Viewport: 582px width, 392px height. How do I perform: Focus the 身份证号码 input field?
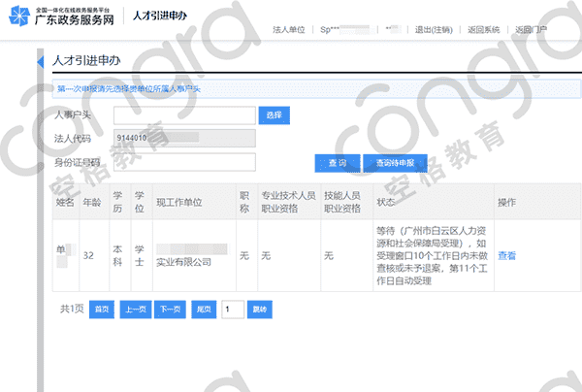[x=184, y=162]
